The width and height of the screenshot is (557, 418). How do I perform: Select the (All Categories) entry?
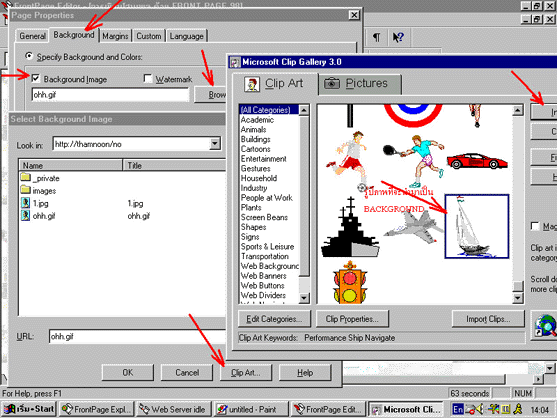(x=269, y=110)
